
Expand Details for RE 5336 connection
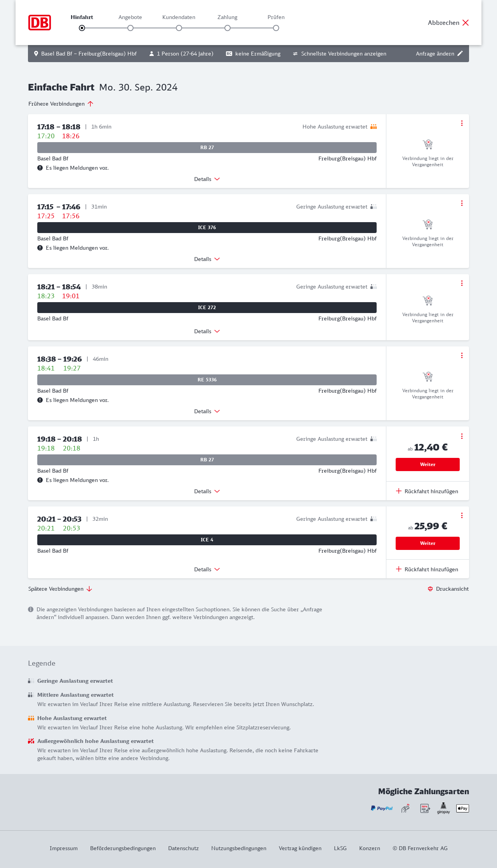[x=207, y=411]
